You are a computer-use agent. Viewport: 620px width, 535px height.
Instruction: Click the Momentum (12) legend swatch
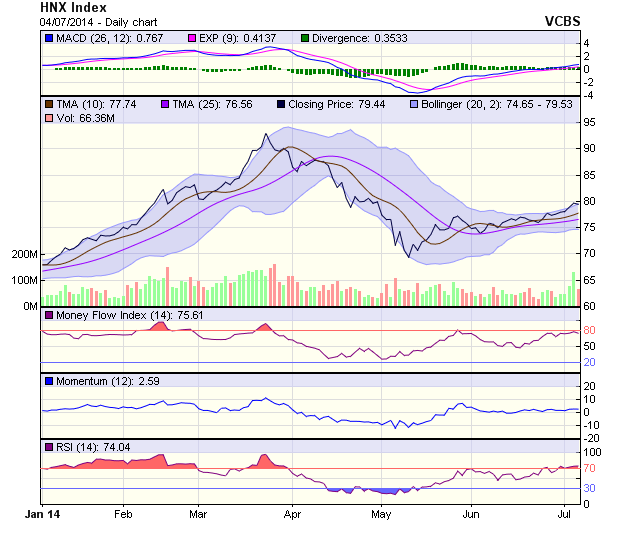point(48,381)
